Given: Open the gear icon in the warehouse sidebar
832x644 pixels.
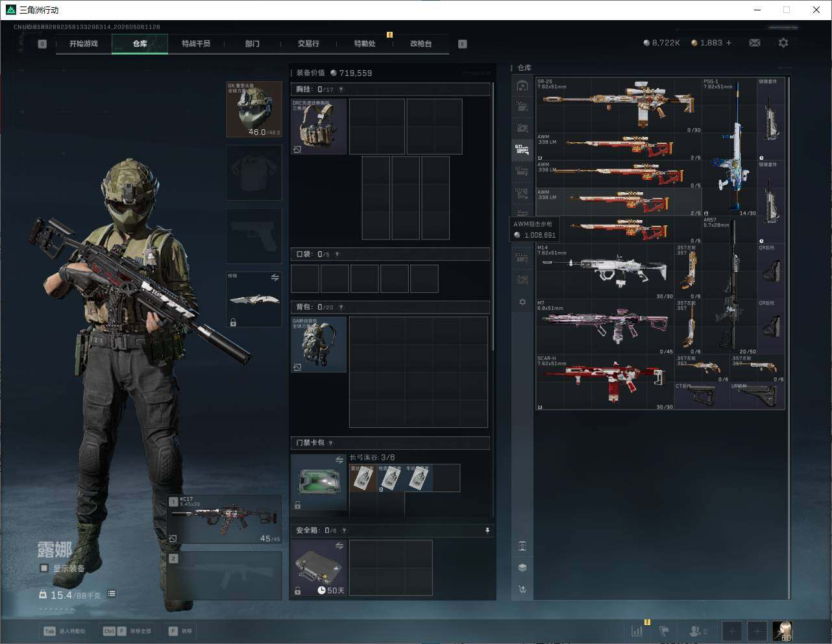Looking at the screenshot, I should pos(522,302).
